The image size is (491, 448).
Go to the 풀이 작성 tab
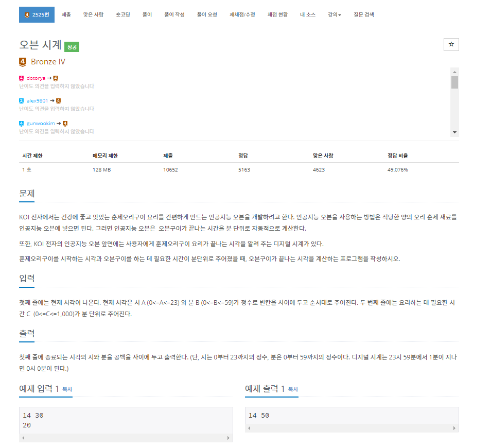tap(174, 15)
